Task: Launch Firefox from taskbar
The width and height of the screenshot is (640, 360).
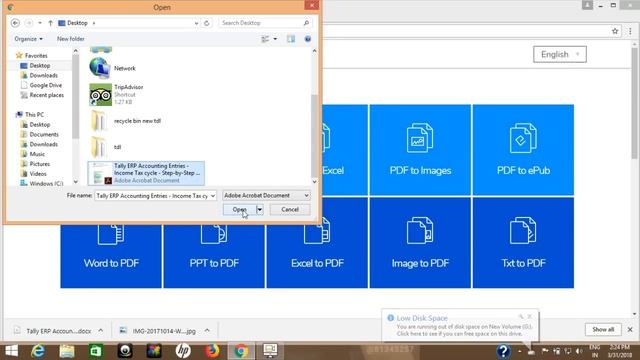Action: [x=212, y=351]
